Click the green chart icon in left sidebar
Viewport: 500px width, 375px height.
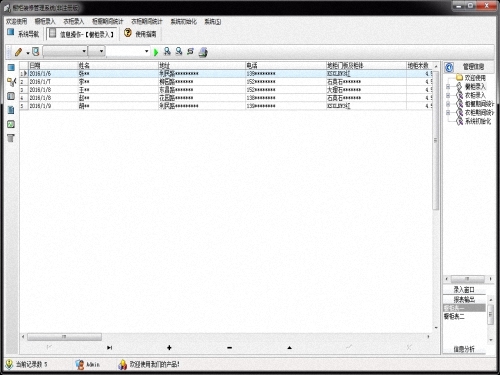(11, 124)
